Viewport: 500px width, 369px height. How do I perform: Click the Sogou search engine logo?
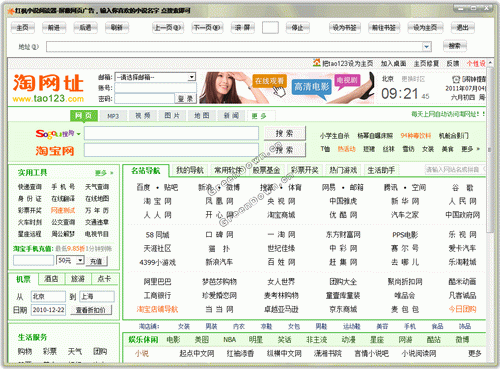click(x=55, y=134)
